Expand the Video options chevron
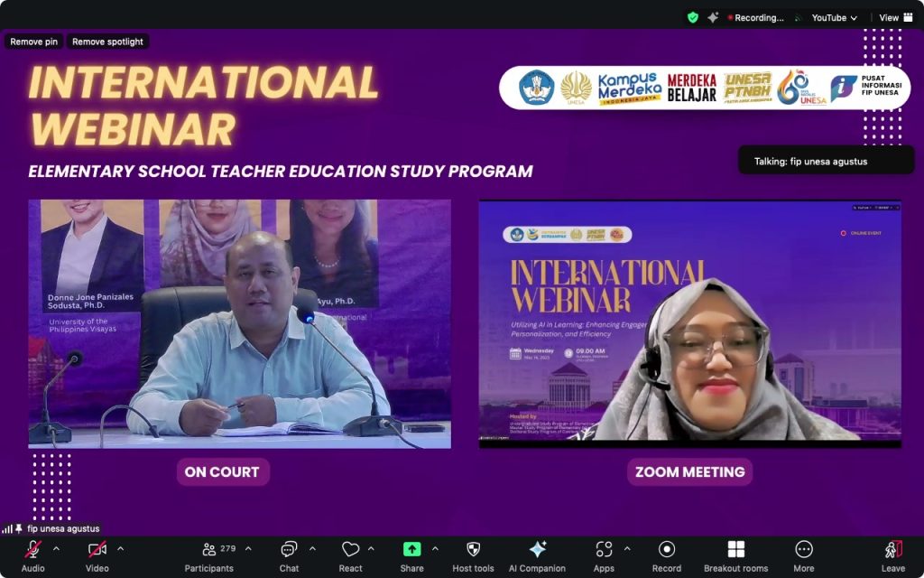 (120, 548)
